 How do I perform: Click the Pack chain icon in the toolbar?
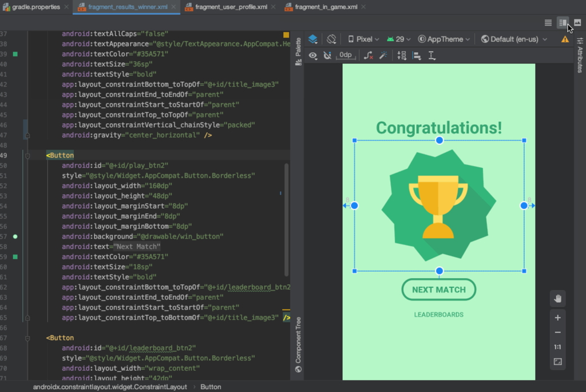(x=401, y=56)
